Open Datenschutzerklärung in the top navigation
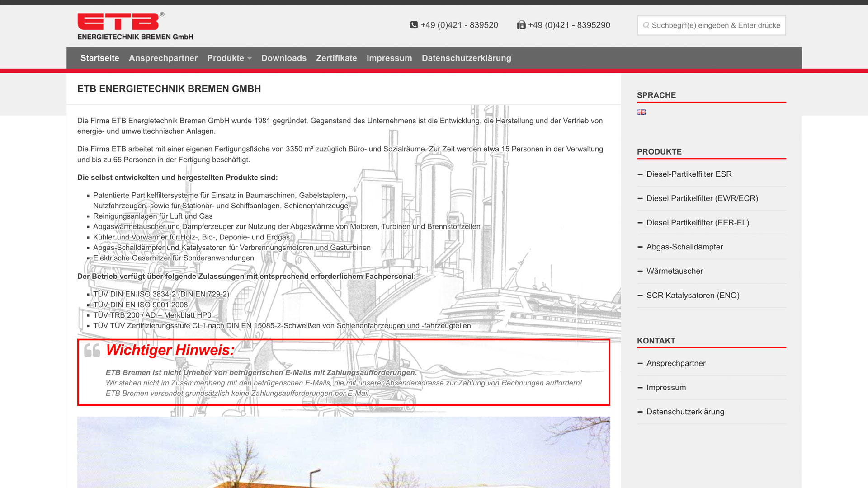The image size is (868, 488). coord(467,58)
